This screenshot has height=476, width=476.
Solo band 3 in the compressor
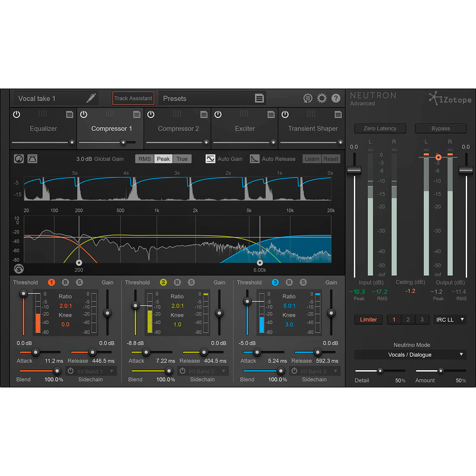coord(303,282)
